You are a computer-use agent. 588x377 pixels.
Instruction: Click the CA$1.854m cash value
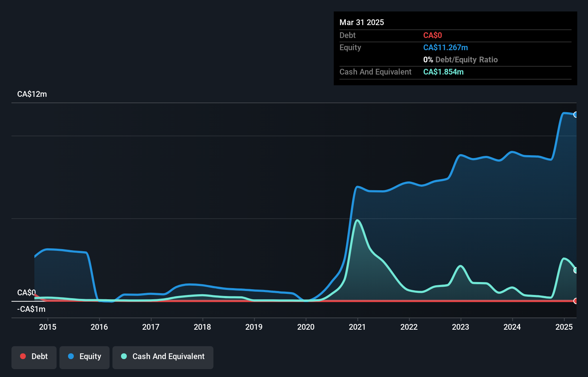pyautogui.click(x=443, y=72)
